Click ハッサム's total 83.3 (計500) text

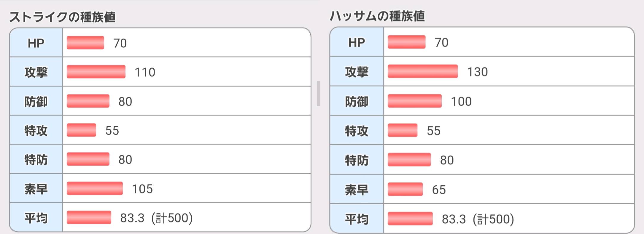478,219
